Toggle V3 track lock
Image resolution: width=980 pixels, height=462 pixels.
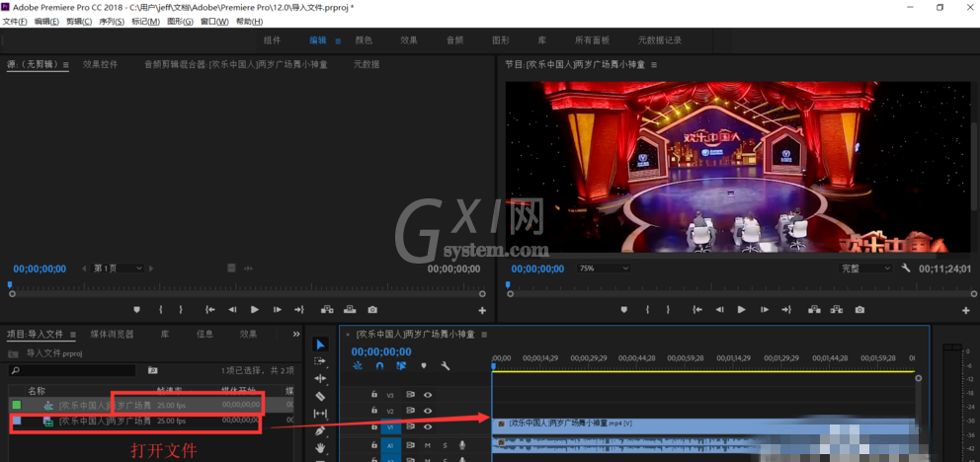coord(373,395)
